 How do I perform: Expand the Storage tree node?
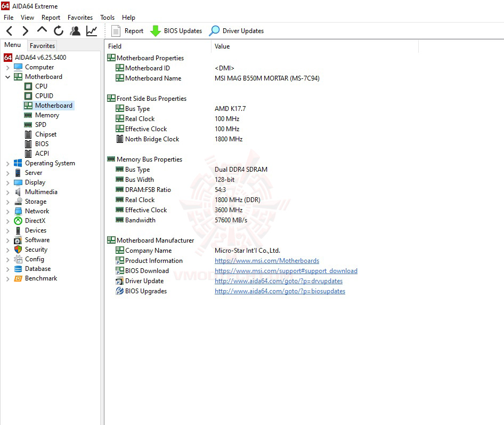click(x=7, y=202)
